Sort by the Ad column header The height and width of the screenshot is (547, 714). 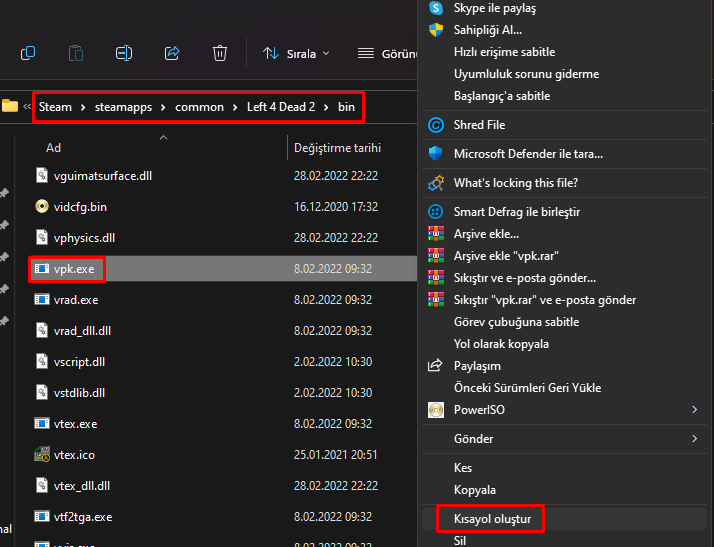(53, 148)
